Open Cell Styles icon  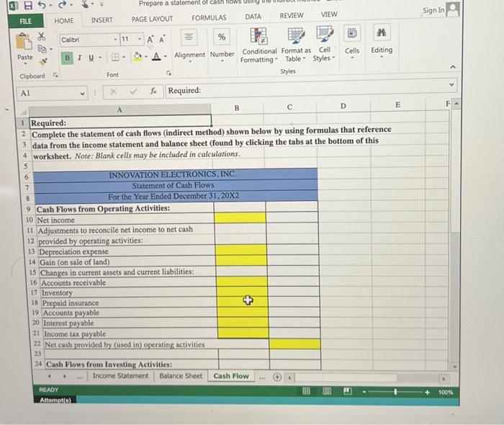[325, 34]
